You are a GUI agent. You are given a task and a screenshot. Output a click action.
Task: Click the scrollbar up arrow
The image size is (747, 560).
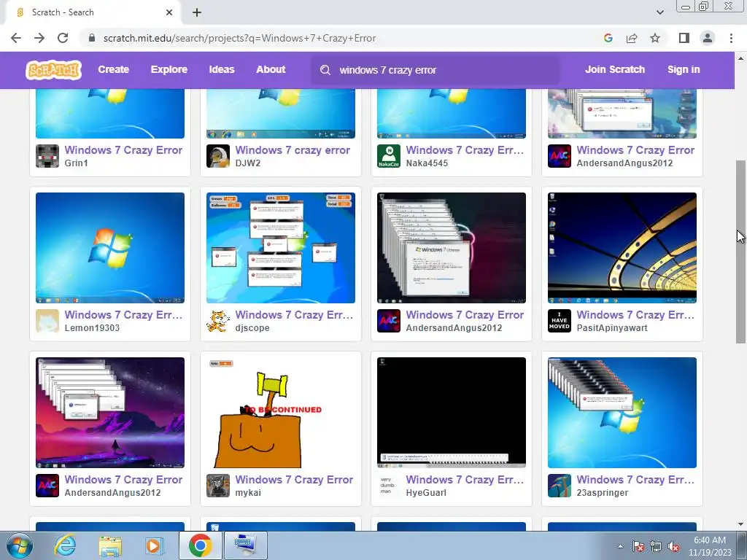(740, 58)
